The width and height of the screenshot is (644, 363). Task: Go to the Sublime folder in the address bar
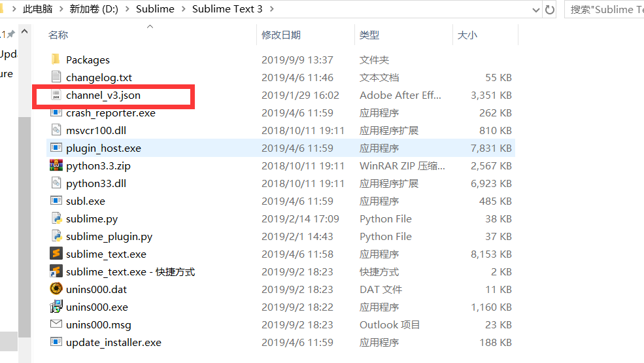(x=155, y=9)
